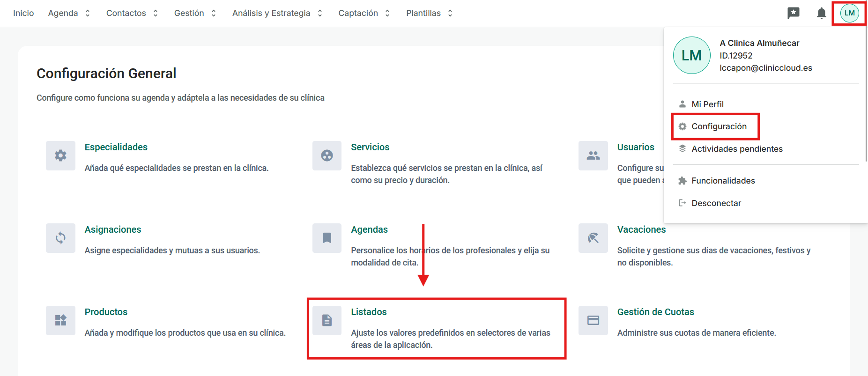Go to the Inicio page

[23, 13]
